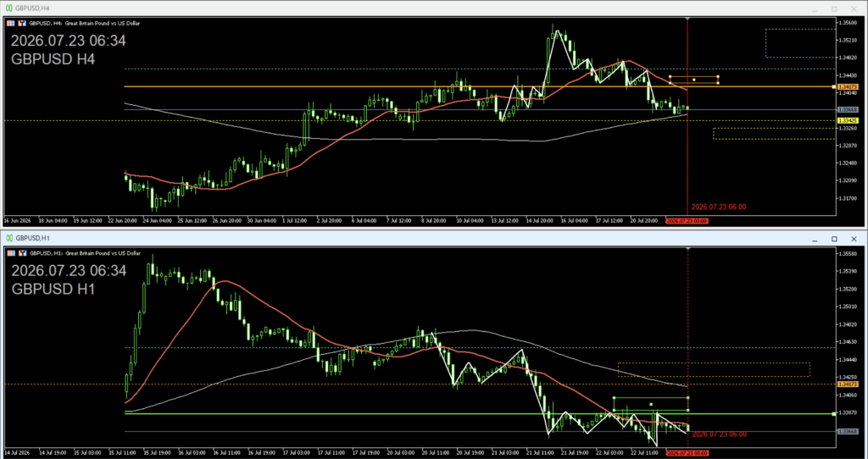Screen dimensions: 868x459
Task: Click the GBPUSD,H1 window title chart icon
Action: click(9, 238)
